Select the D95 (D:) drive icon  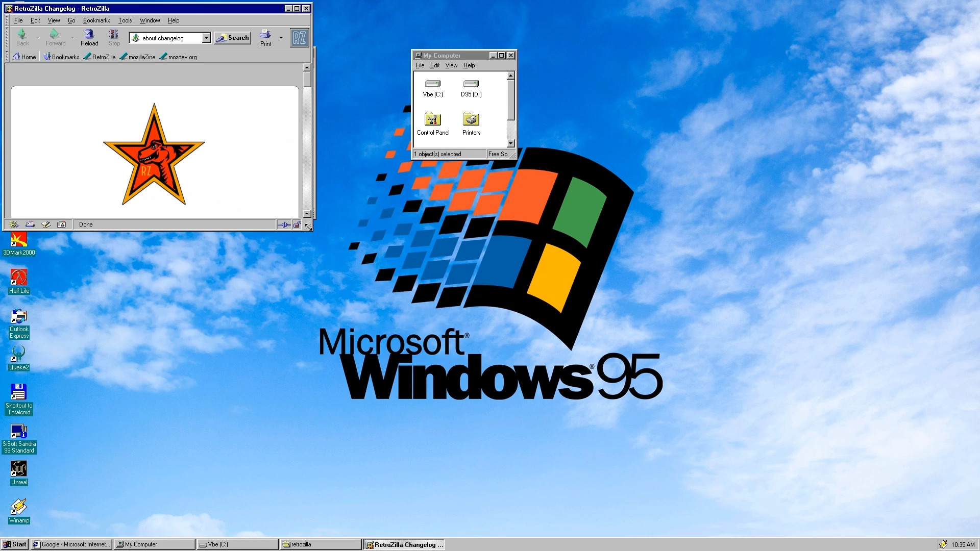[x=471, y=88]
